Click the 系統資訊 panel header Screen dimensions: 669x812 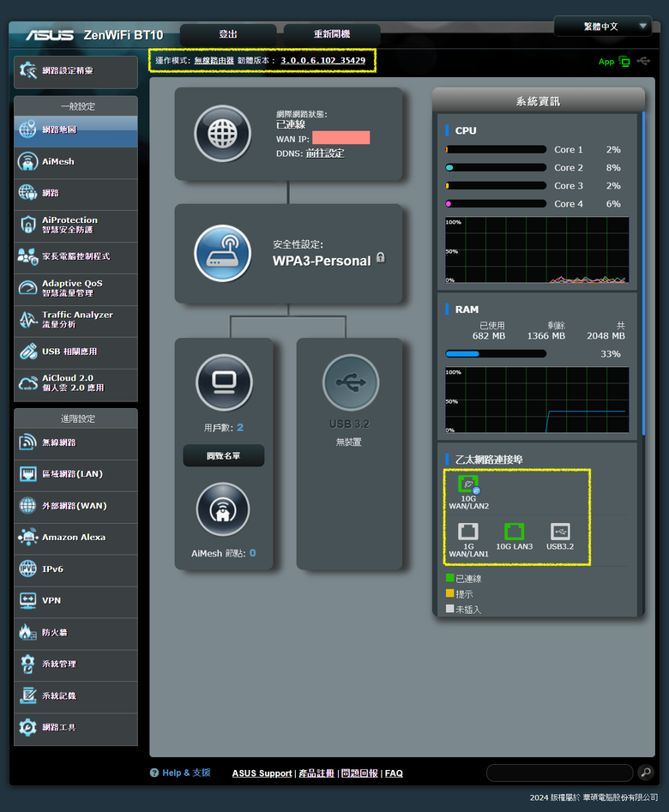(x=538, y=100)
